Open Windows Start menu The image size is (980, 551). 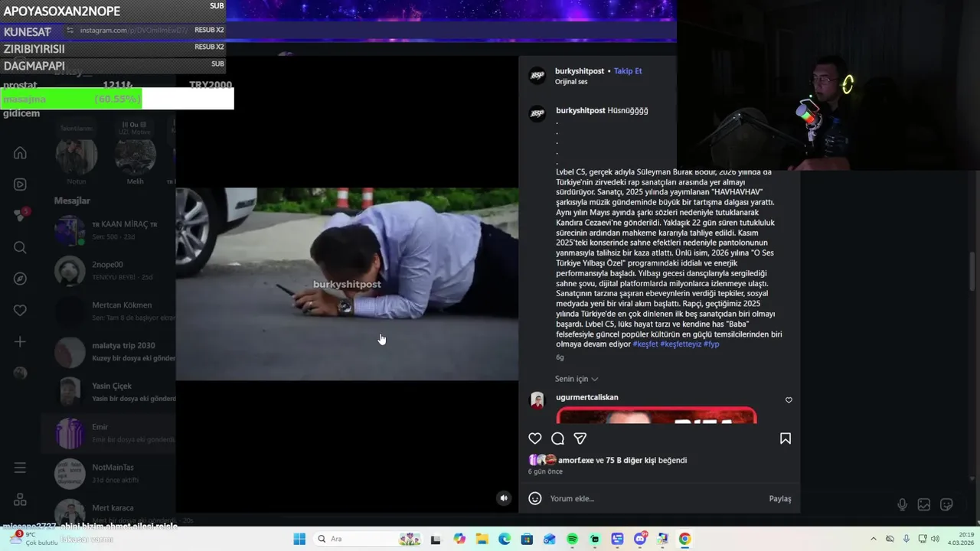pyautogui.click(x=299, y=539)
